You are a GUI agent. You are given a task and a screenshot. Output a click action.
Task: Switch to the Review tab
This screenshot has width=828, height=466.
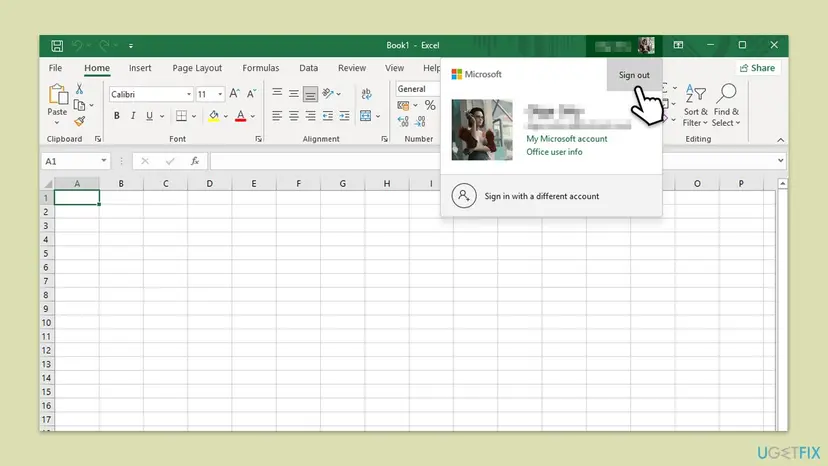[x=352, y=68]
